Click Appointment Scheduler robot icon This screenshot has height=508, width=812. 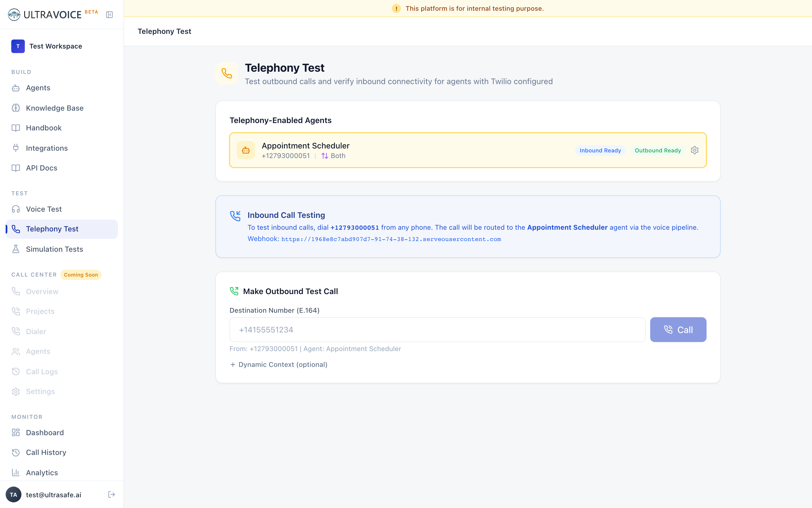click(246, 150)
